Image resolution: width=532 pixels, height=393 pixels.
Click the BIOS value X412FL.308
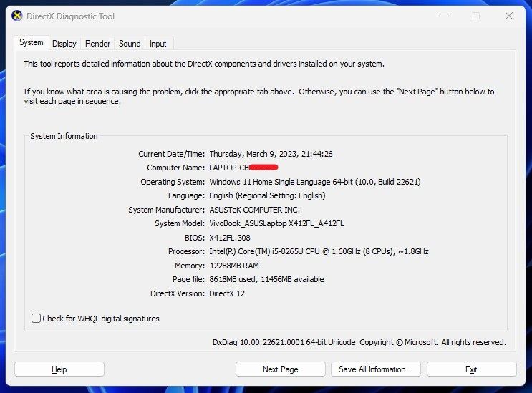230,238
